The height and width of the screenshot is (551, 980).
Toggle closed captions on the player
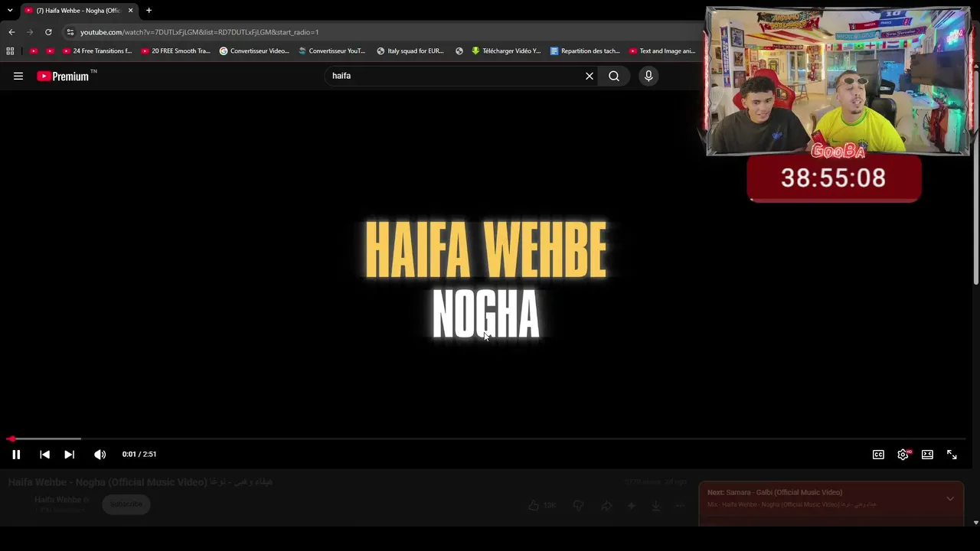coord(878,455)
